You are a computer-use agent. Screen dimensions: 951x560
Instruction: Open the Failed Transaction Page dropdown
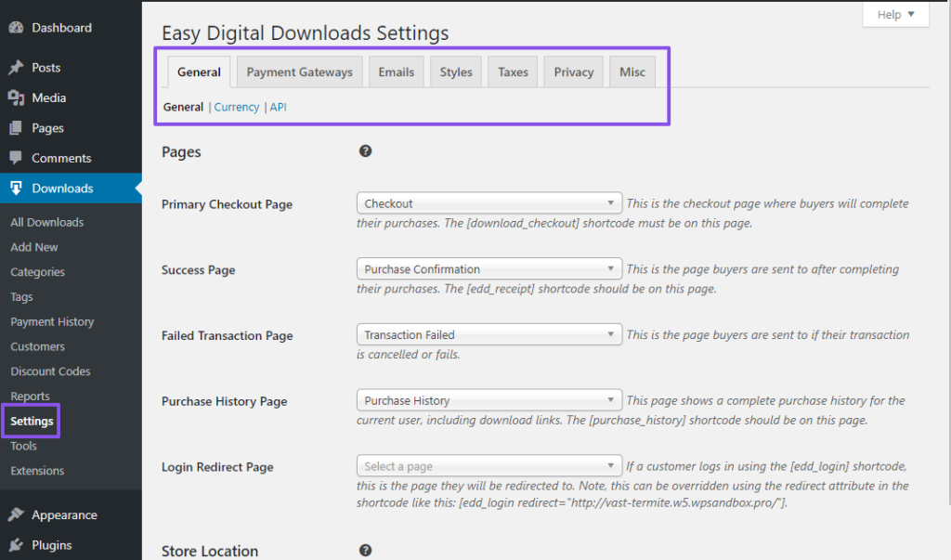pyautogui.click(x=489, y=334)
